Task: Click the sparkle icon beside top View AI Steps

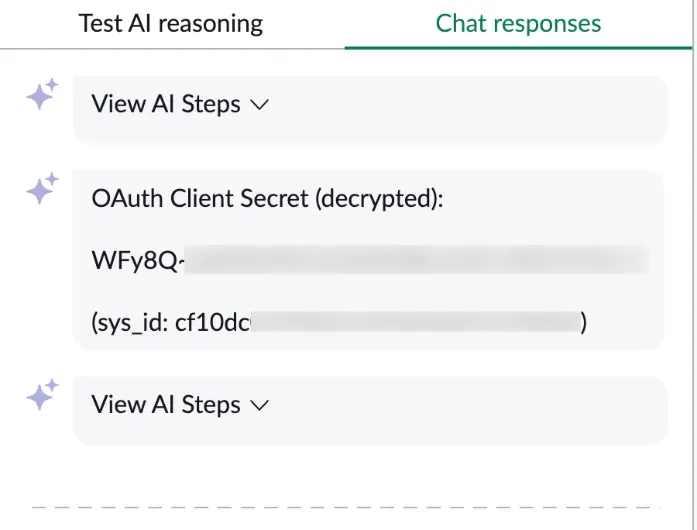Action: [x=42, y=94]
